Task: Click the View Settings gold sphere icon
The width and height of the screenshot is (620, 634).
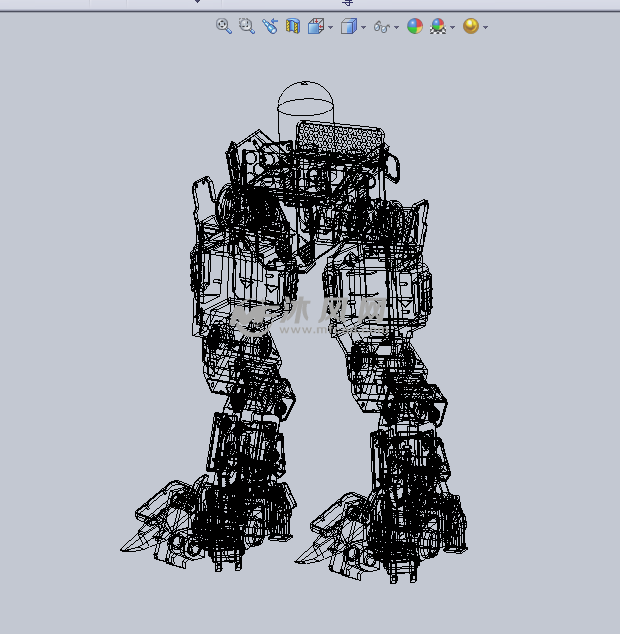Action: point(471,26)
